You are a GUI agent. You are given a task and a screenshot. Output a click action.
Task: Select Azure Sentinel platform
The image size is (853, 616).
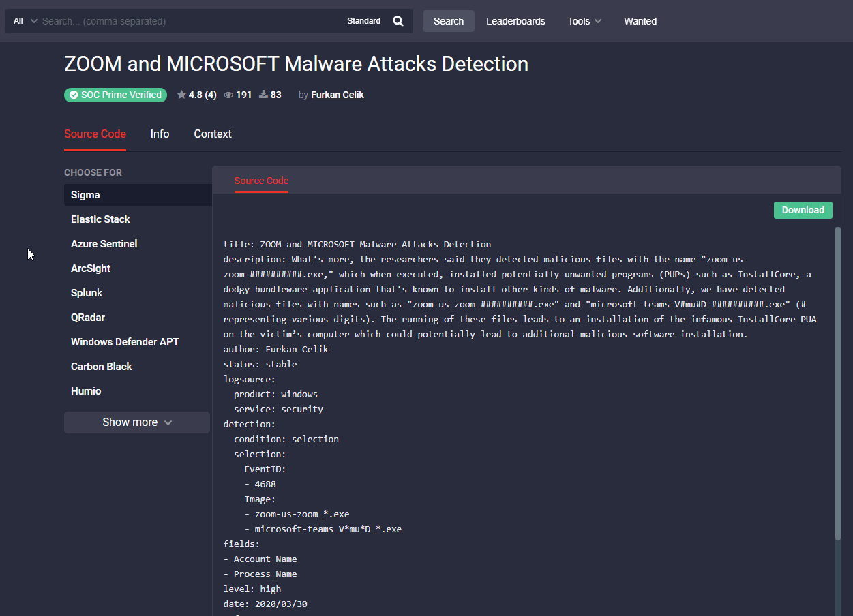coord(104,244)
